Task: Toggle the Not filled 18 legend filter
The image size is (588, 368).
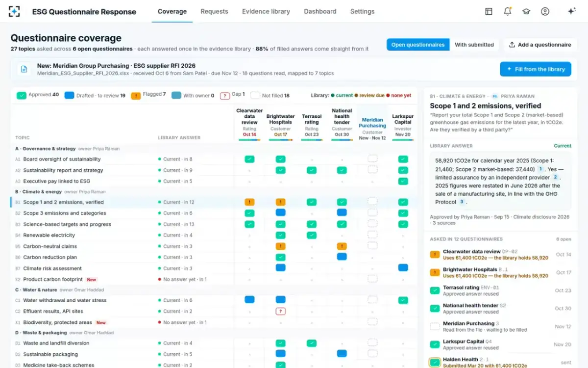Action: (270, 95)
